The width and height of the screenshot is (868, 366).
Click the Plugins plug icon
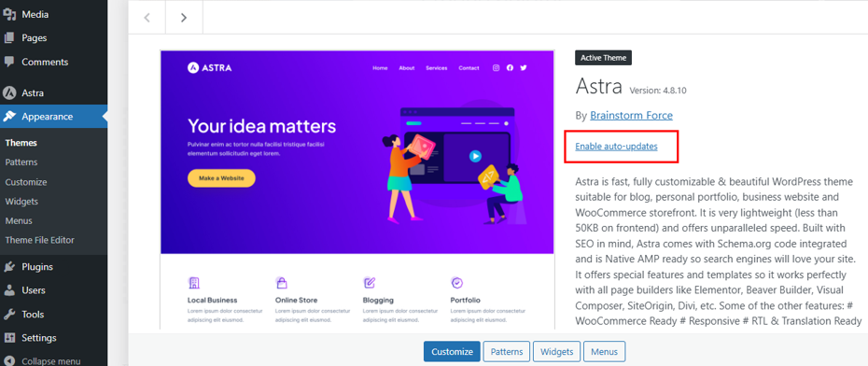pyautogui.click(x=8, y=267)
